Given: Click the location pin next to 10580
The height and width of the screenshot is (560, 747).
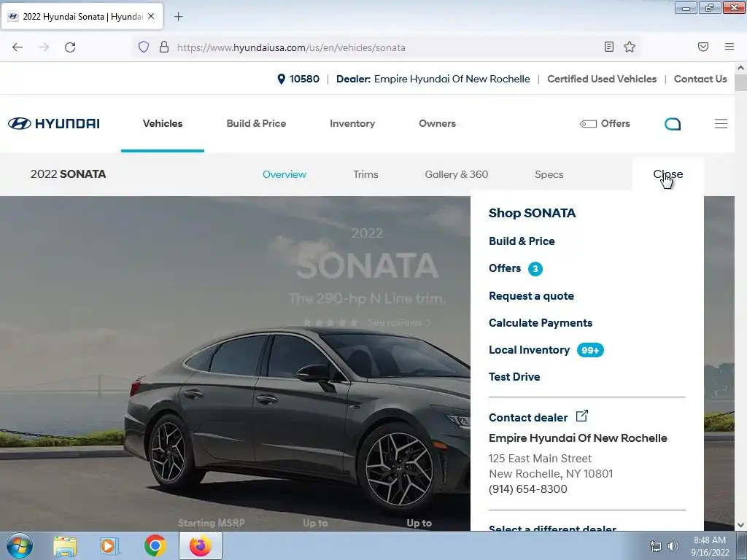Looking at the screenshot, I should tap(281, 79).
